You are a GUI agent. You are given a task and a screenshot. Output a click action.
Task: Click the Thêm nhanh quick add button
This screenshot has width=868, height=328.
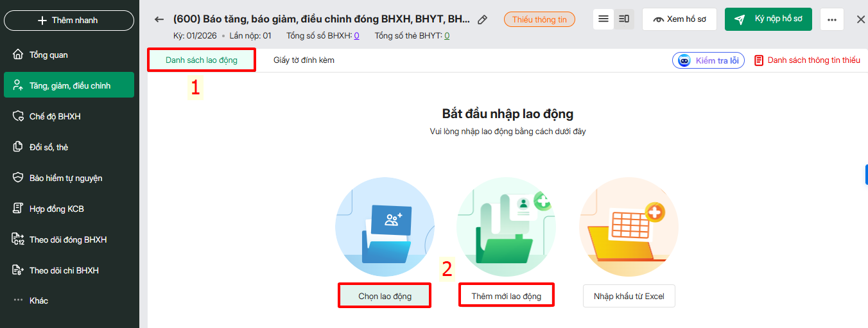click(69, 21)
